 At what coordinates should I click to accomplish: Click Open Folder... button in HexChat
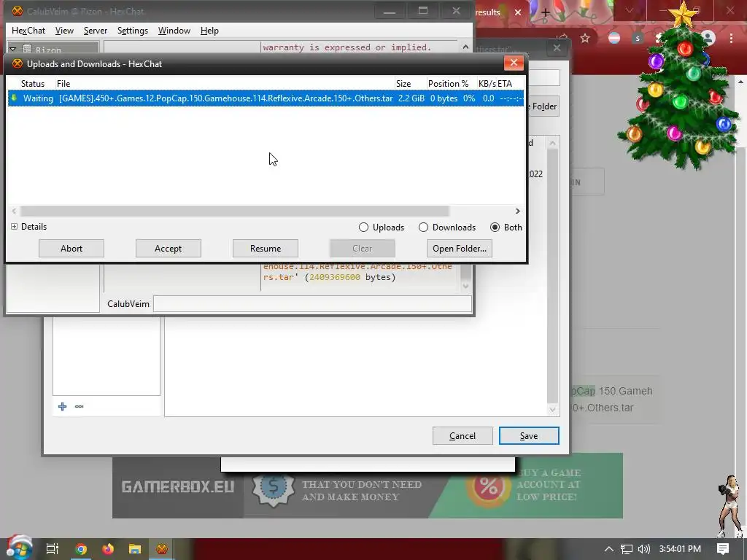click(x=460, y=248)
